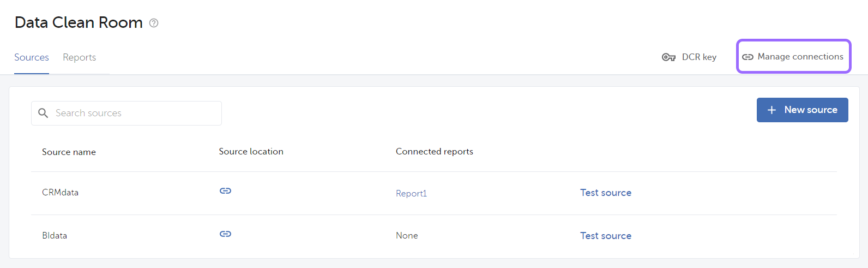
Task: Click the link icon in Manage connections
Action: pos(748,57)
